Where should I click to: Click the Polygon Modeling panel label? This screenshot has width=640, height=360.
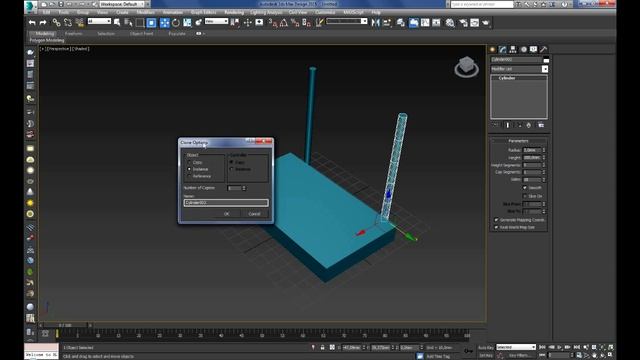47,40
